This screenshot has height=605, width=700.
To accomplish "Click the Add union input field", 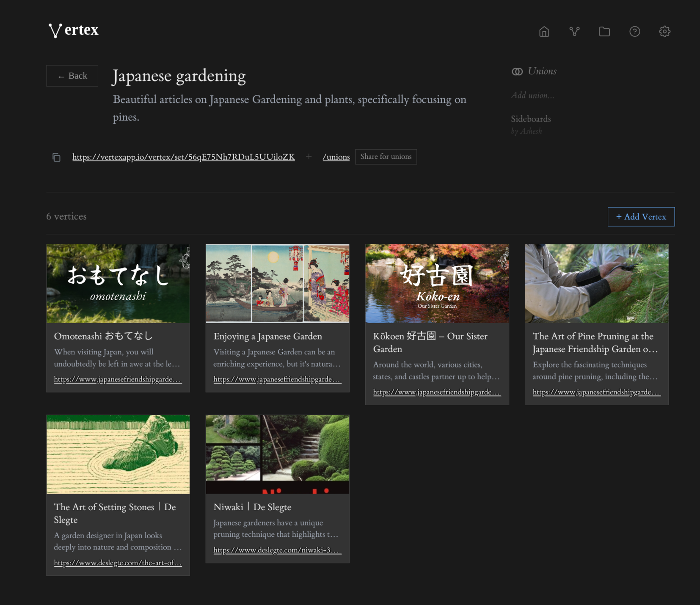I will [532, 96].
